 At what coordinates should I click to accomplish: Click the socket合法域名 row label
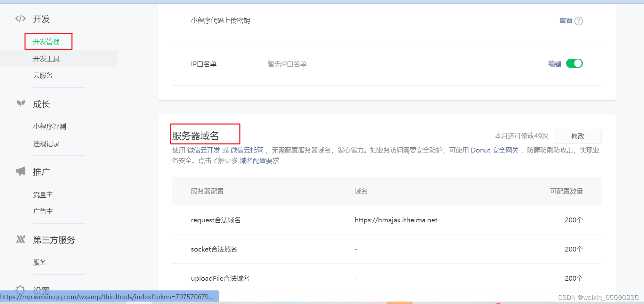click(x=214, y=249)
